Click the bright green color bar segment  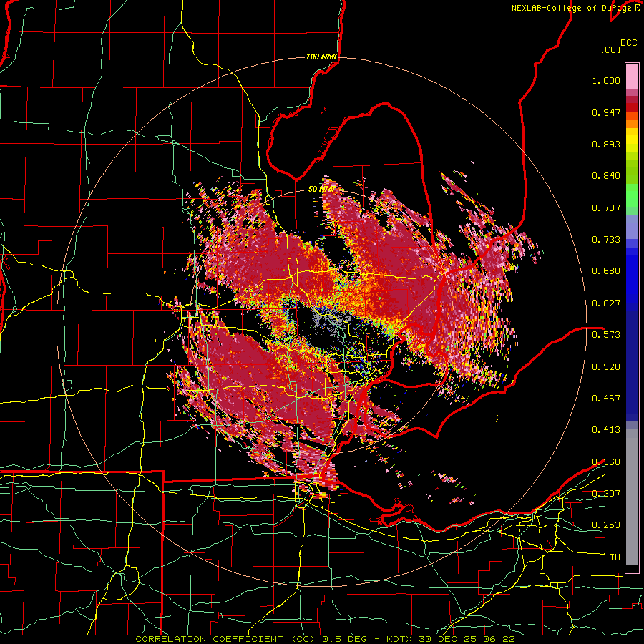632,195
